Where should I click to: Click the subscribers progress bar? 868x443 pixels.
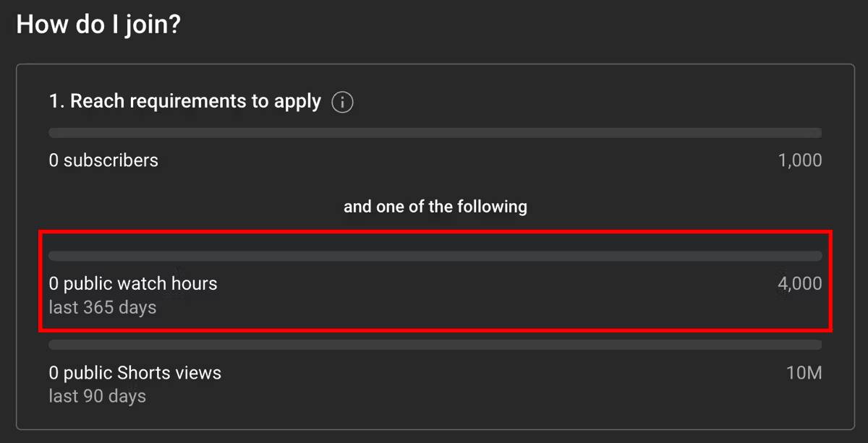(434, 132)
